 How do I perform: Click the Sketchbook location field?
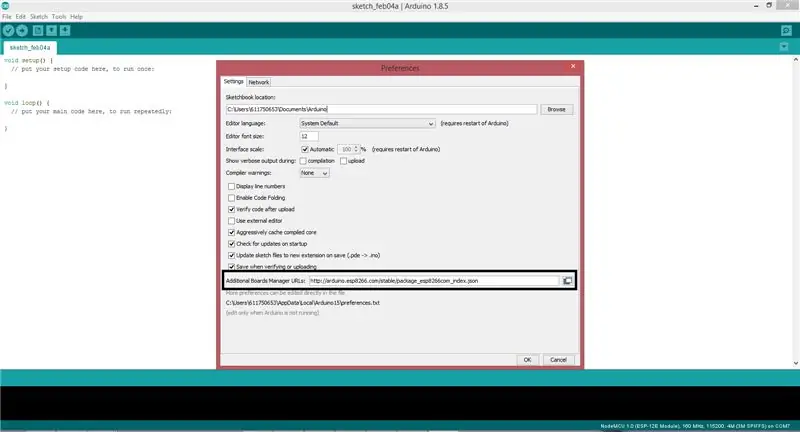[x=381, y=109]
